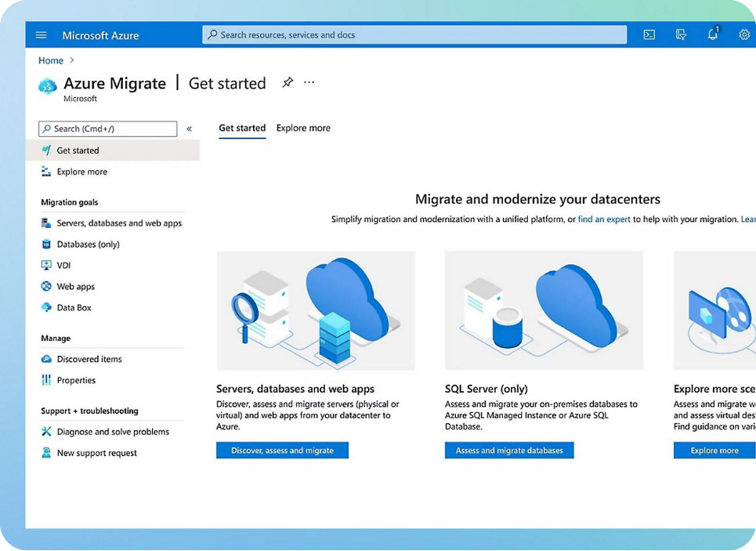Image resolution: width=756 pixels, height=551 pixels.
Task: Click the Diagnose and solve problems icon
Action: tap(46, 431)
